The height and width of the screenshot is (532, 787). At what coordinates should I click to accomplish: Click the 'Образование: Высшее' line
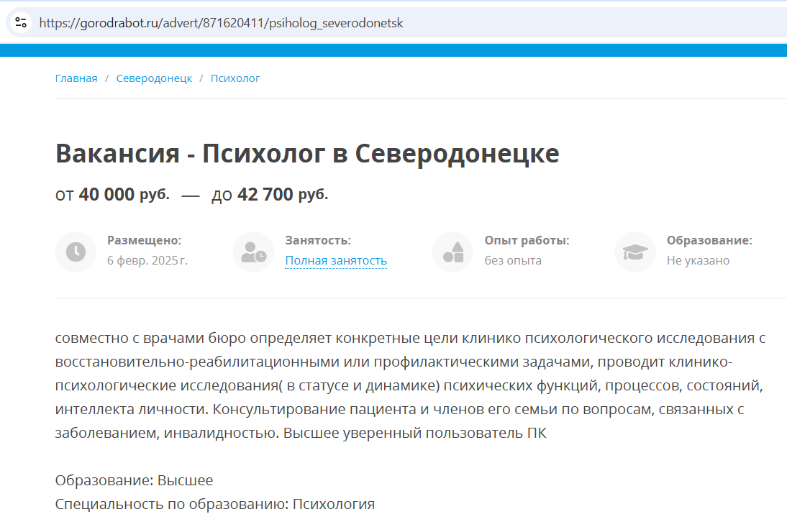click(x=135, y=480)
